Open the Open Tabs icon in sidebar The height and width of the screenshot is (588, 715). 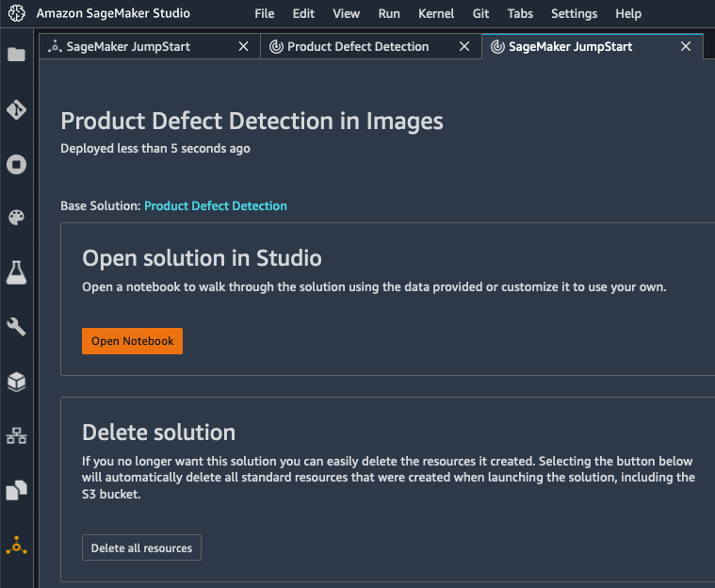coord(16,490)
